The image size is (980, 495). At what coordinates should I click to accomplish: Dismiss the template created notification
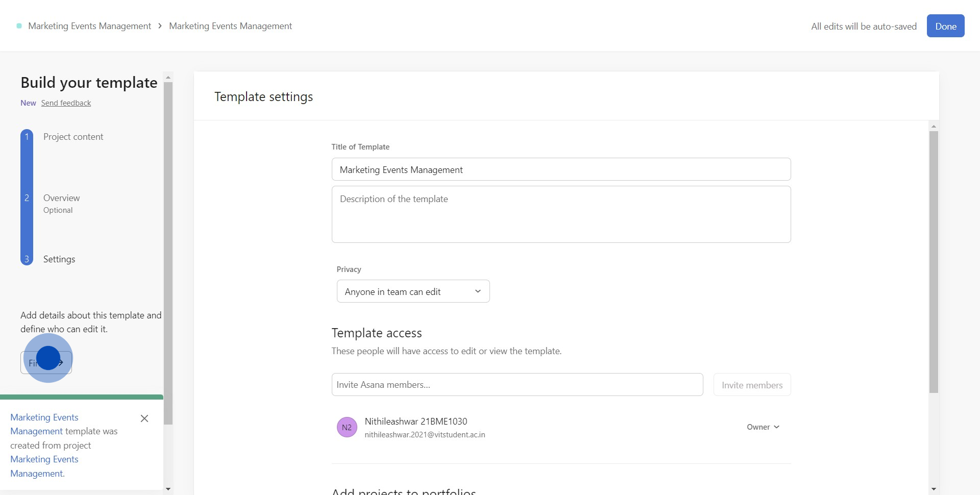pos(144,418)
